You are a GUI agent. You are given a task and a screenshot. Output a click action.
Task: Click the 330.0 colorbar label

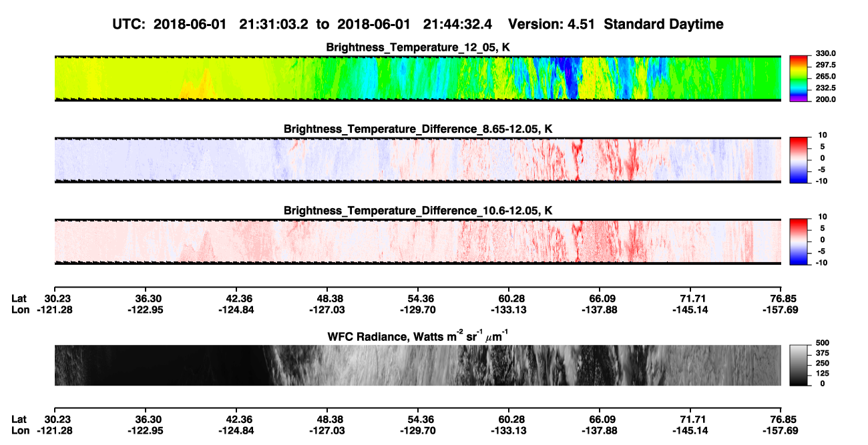tap(825, 53)
